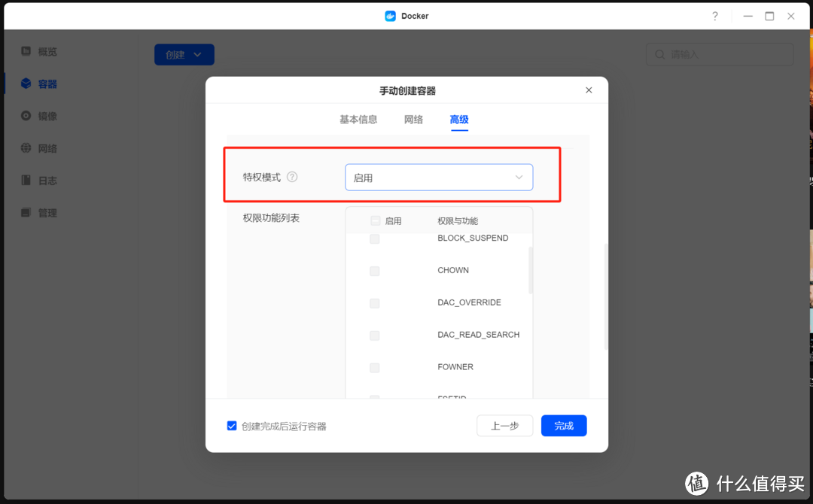Click the 完成 (Finish) button

564,425
